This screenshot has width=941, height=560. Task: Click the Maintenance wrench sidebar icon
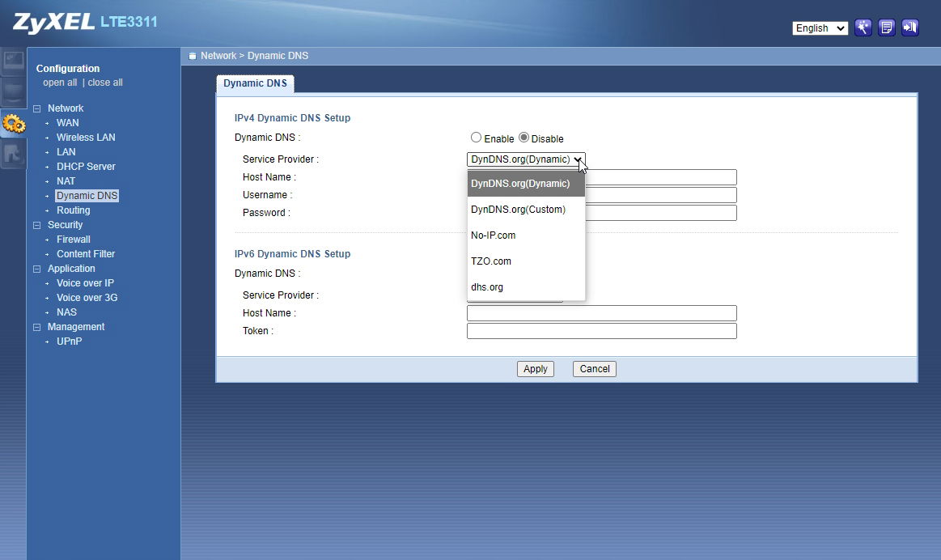coord(13,154)
